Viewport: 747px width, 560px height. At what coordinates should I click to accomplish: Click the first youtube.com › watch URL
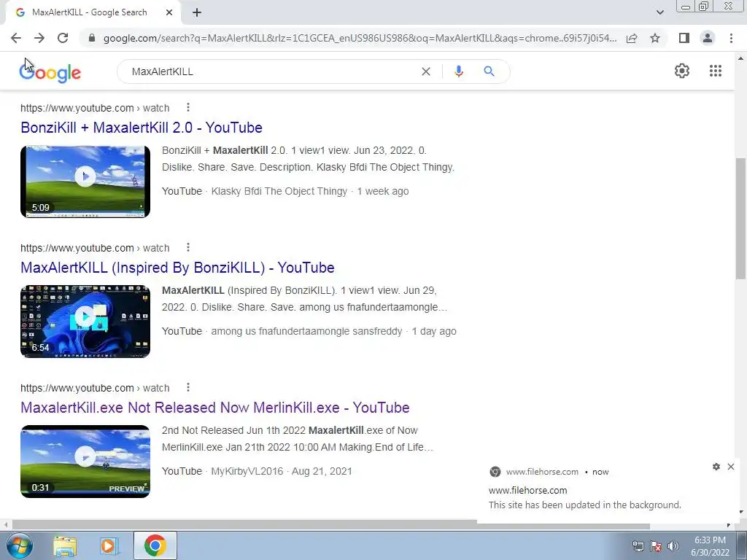[x=95, y=108]
